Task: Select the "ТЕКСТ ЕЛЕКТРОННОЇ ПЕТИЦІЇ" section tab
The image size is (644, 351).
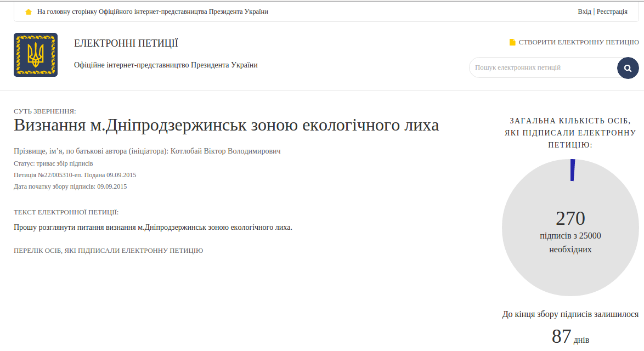Action: [66, 212]
